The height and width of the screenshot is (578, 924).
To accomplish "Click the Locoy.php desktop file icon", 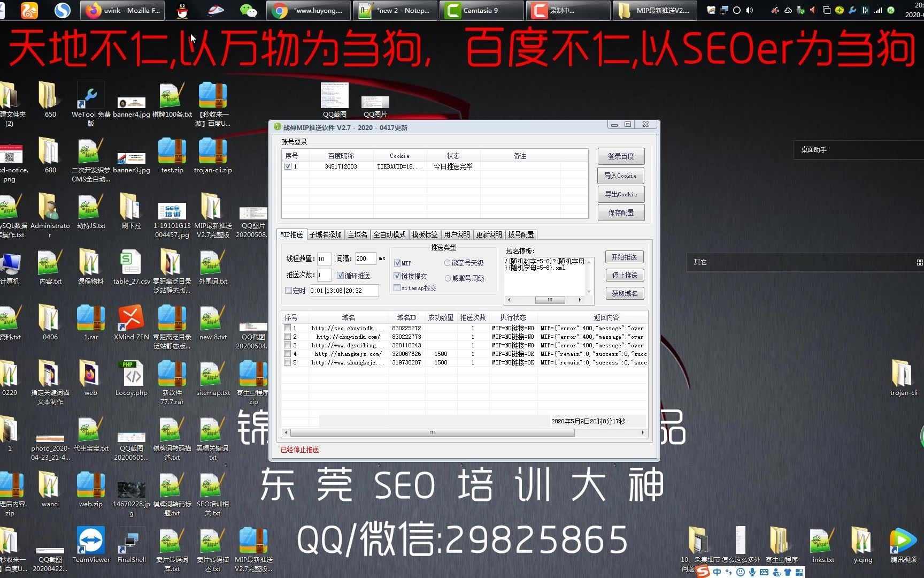I will [132, 378].
